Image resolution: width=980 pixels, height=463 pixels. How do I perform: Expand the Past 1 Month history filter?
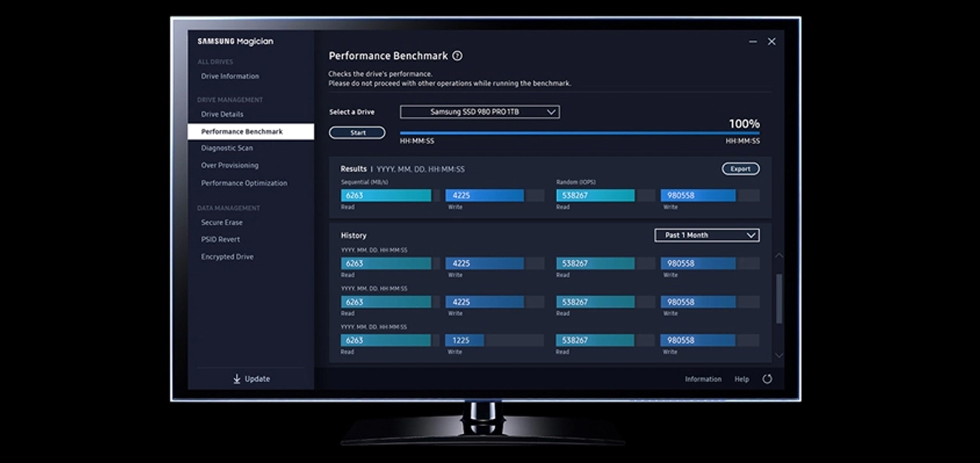click(706, 235)
